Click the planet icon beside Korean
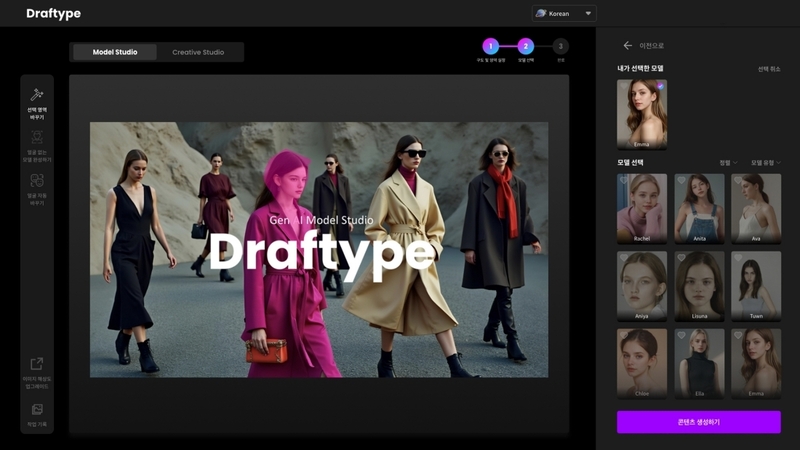Viewport: 800px width, 450px height. 541,13
